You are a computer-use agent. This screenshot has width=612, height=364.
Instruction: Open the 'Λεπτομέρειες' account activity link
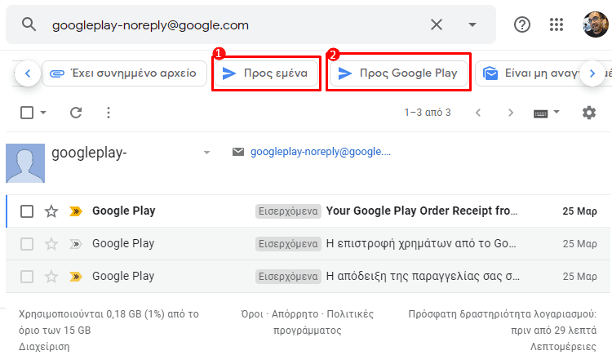(563, 347)
